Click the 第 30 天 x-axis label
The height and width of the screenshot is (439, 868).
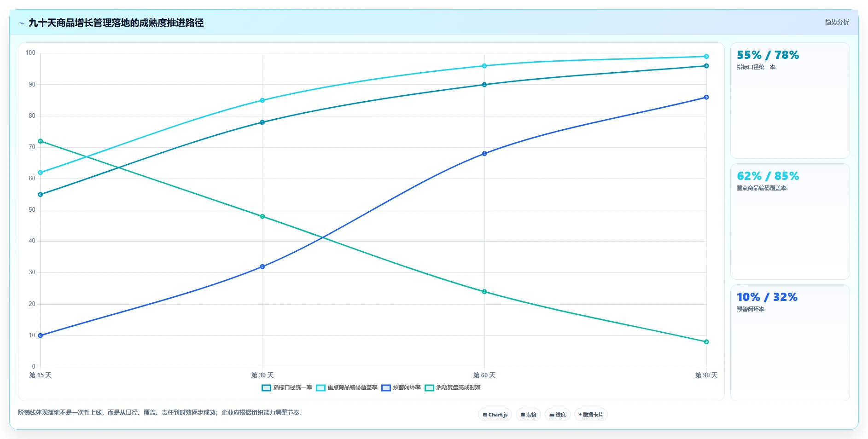(x=262, y=375)
